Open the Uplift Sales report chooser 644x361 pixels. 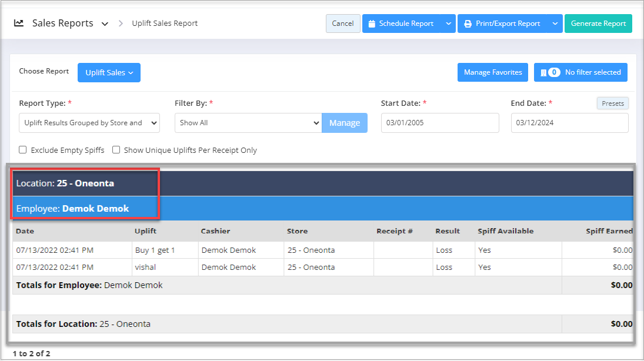pyautogui.click(x=109, y=73)
